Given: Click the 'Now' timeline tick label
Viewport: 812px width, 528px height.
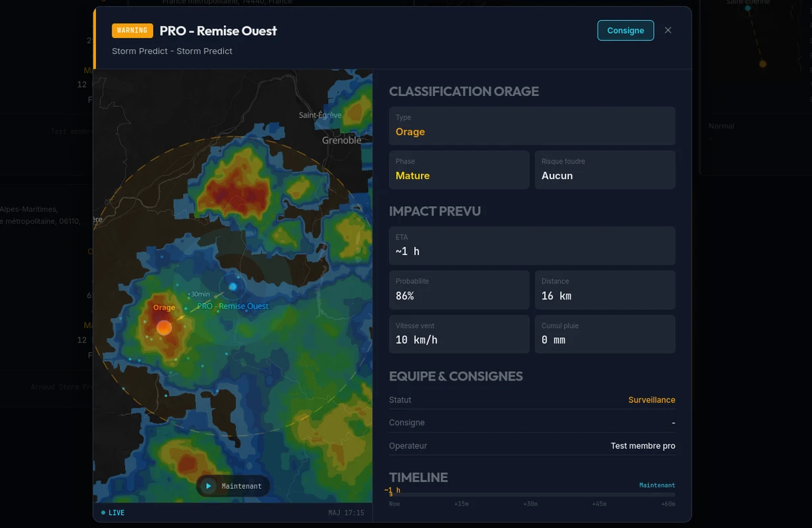Looking at the screenshot, I should tap(394, 504).
